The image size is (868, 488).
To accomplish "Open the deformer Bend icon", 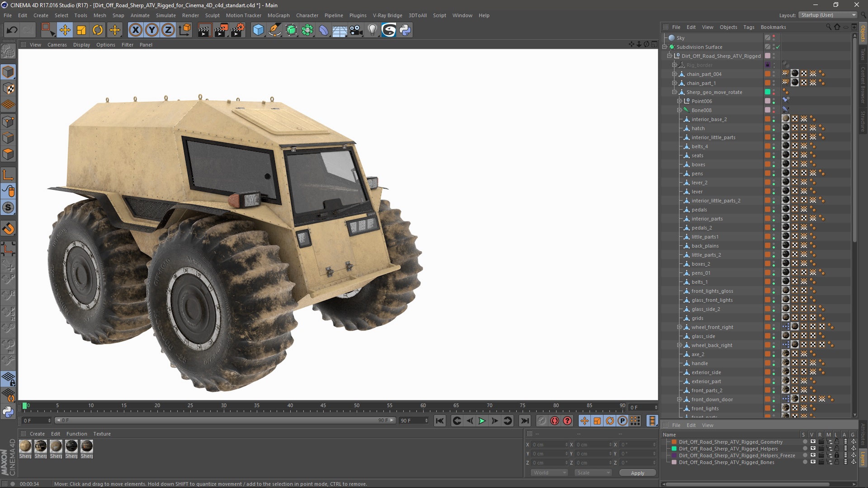I will 324,30.
